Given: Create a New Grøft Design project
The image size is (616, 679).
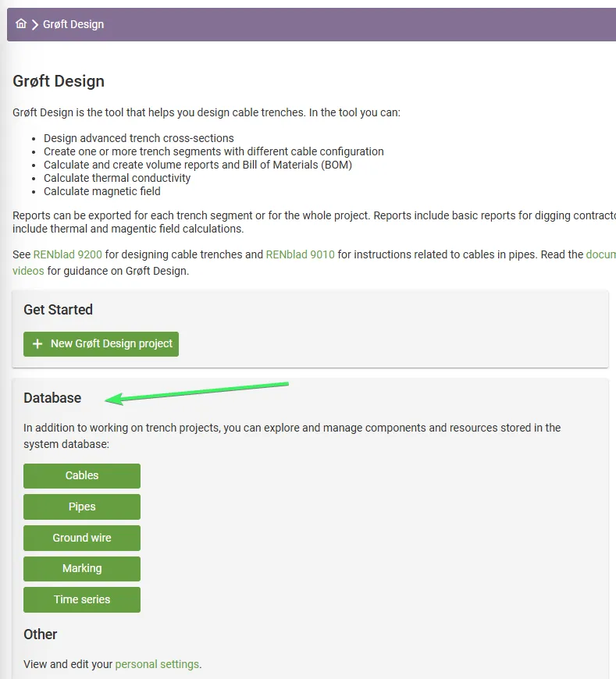Looking at the screenshot, I should tap(101, 344).
